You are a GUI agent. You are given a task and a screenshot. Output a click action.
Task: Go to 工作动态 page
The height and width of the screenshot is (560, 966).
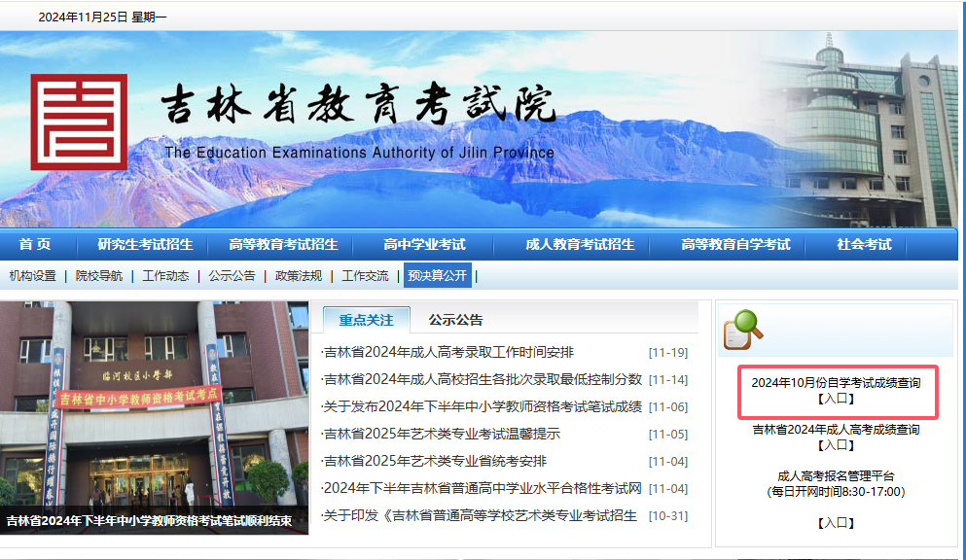click(165, 276)
